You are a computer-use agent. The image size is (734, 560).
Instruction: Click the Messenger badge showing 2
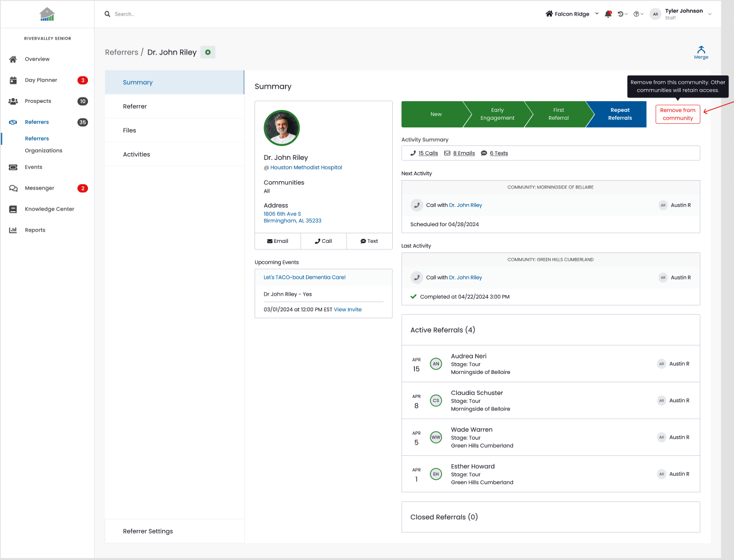tap(83, 188)
